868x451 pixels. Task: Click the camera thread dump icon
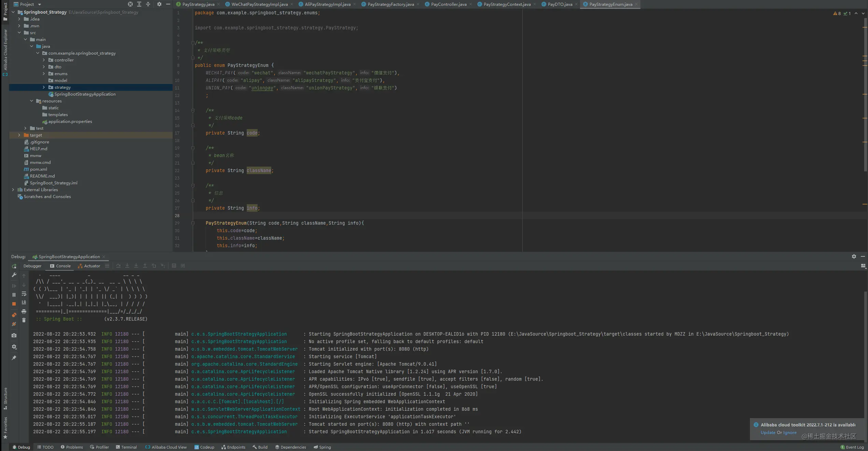[x=14, y=335]
